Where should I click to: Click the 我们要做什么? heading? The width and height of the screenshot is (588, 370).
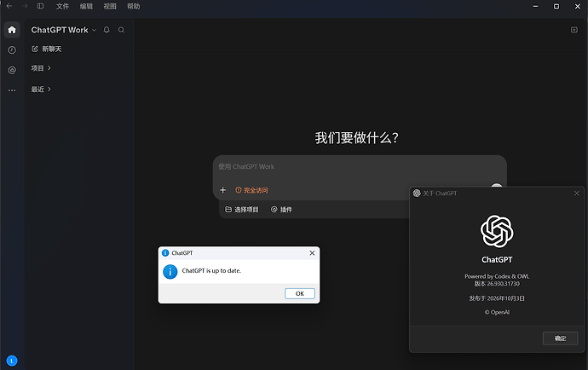pos(356,138)
